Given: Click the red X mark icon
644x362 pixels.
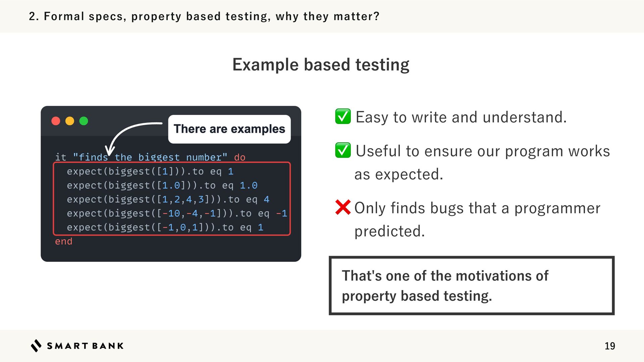Looking at the screenshot, I should click(343, 207).
